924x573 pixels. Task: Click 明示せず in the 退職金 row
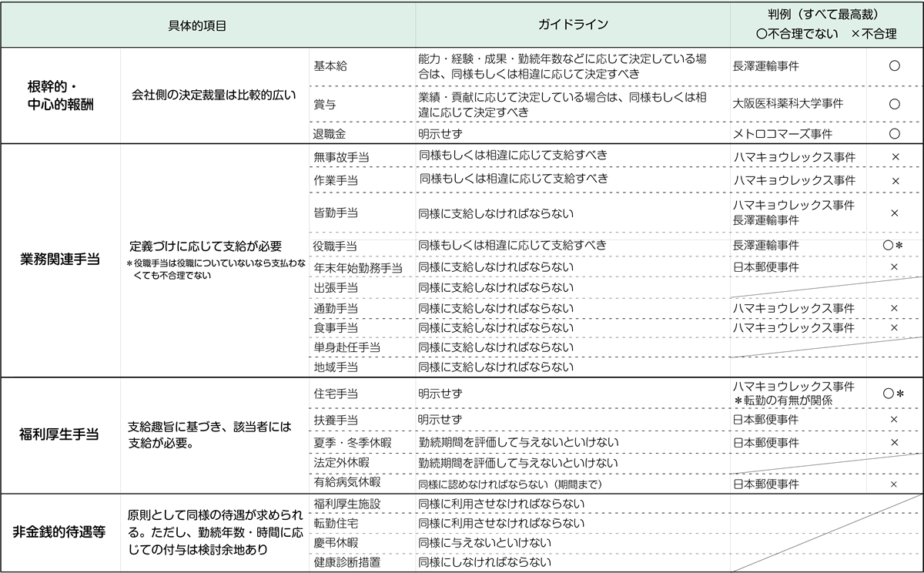coord(440,133)
